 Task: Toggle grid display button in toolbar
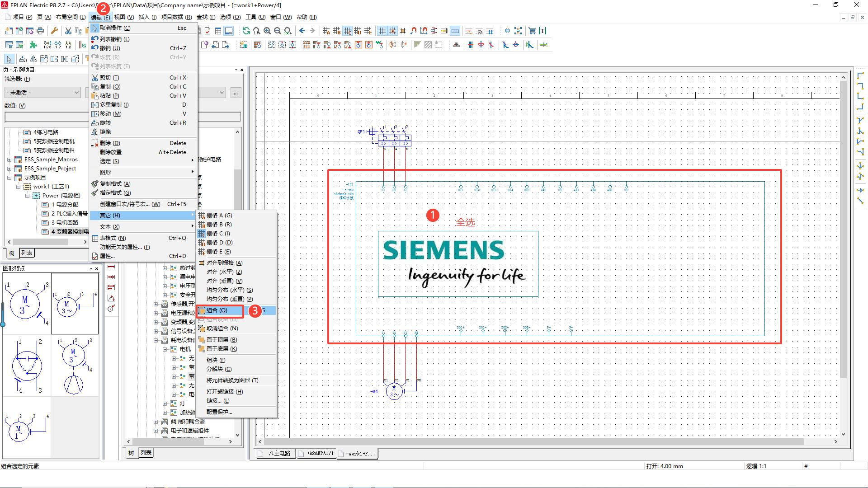(x=382, y=31)
